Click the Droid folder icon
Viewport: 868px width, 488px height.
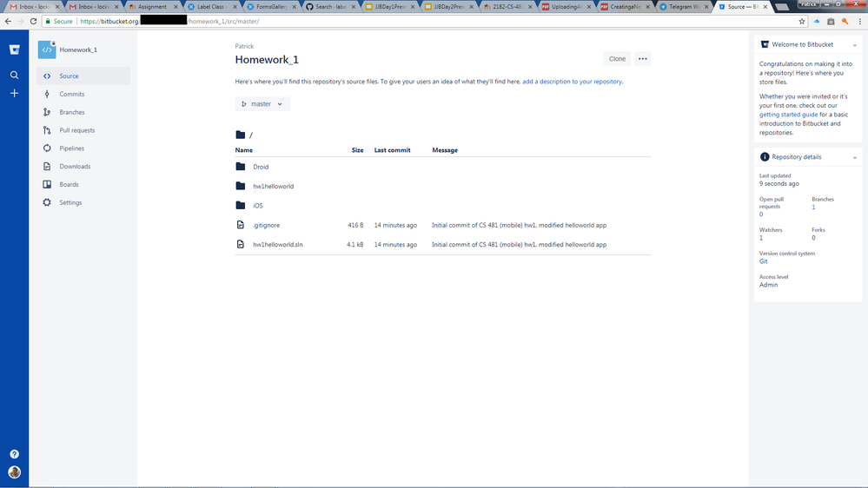pyautogui.click(x=241, y=167)
